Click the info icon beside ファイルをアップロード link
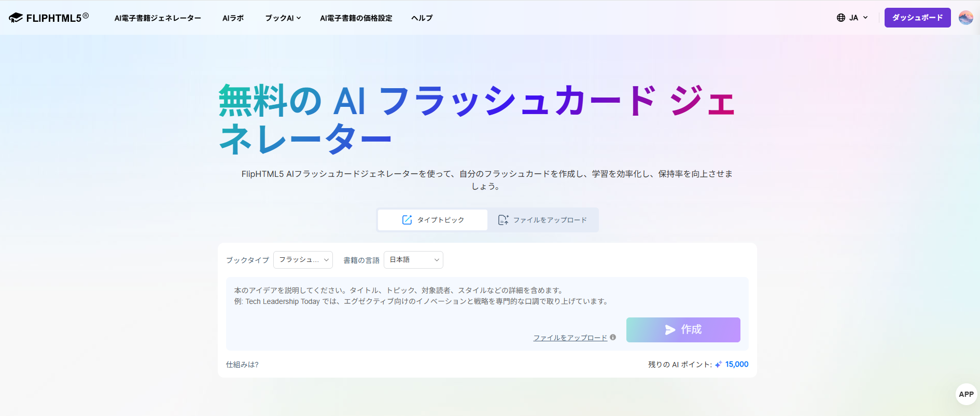Image resolution: width=980 pixels, height=416 pixels. click(x=613, y=337)
